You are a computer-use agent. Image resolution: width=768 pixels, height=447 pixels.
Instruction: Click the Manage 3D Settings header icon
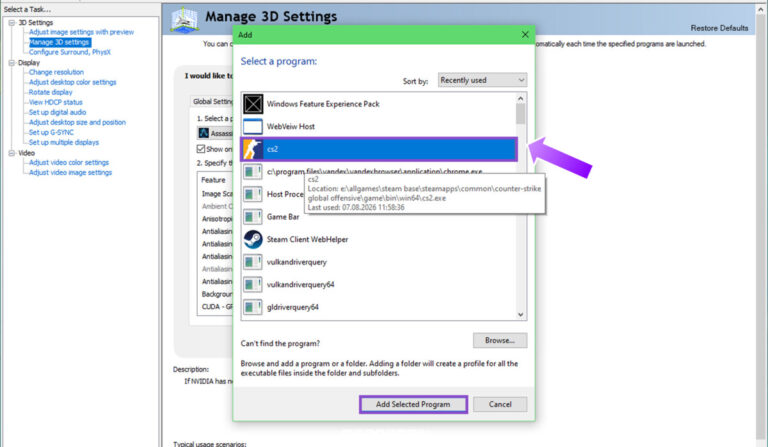pyautogui.click(x=185, y=21)
